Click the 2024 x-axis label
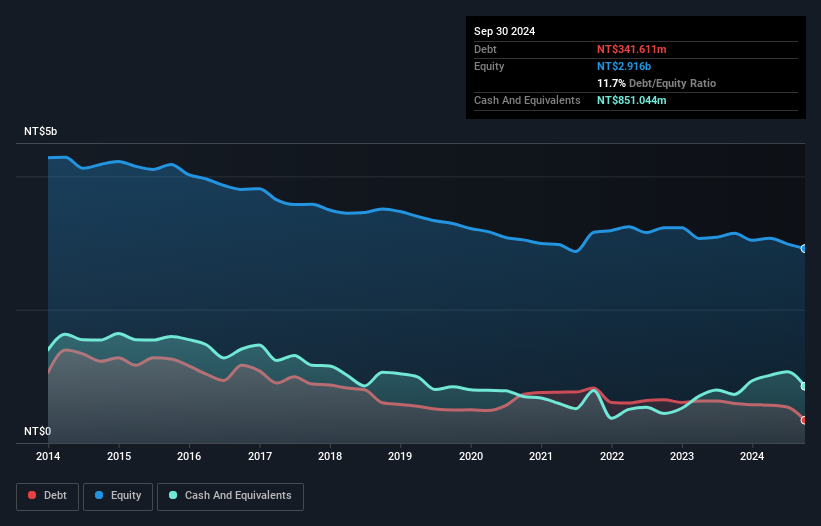821x526 pixels. [752, 456]
